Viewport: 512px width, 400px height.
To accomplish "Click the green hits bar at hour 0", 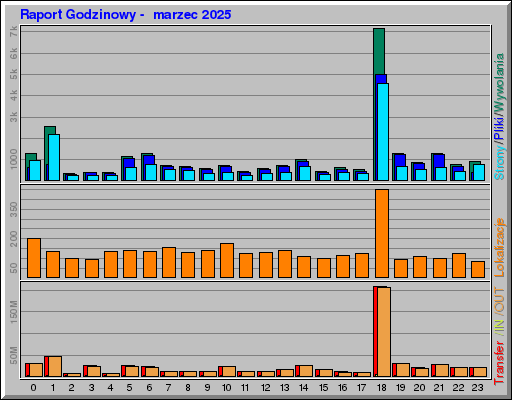I will point(31,157).
